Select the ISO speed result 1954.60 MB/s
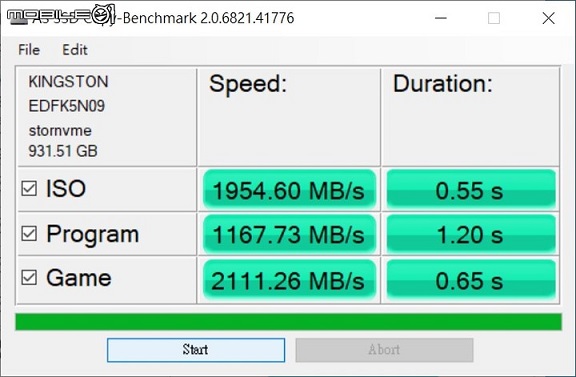 coord(289,190)
